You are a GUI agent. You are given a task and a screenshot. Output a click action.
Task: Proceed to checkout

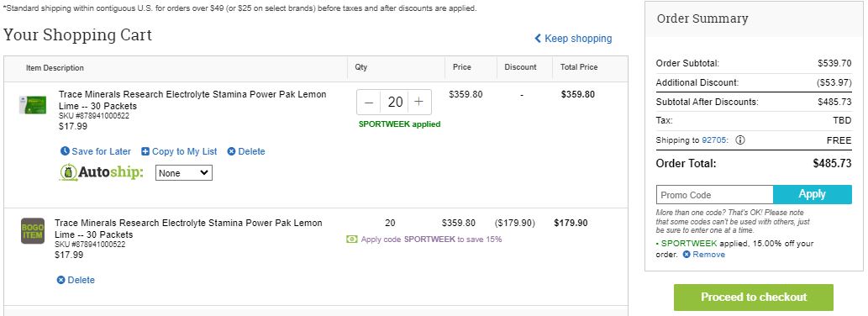coord(754,298)
